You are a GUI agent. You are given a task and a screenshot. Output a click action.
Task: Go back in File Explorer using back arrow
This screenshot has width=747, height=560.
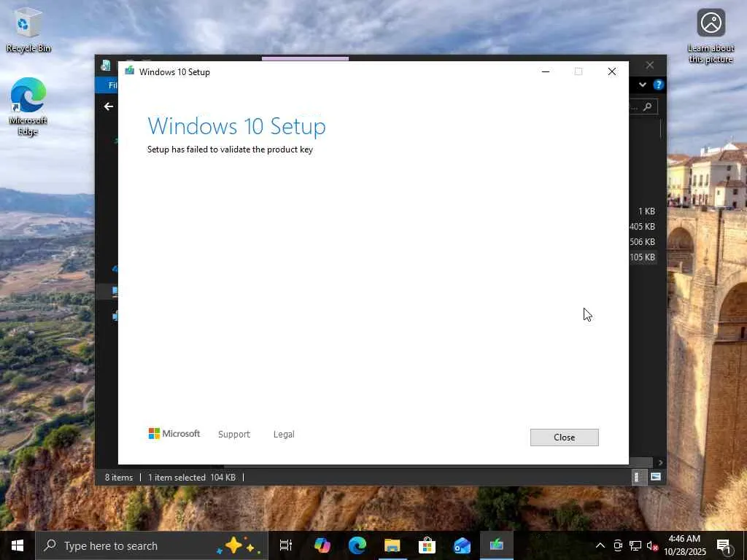[x=109, y=106]
